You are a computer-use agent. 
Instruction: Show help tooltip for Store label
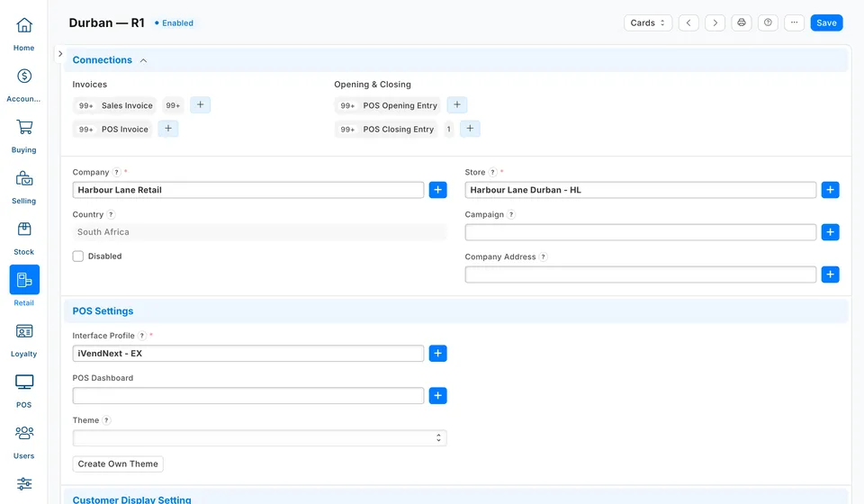[493, 172]
